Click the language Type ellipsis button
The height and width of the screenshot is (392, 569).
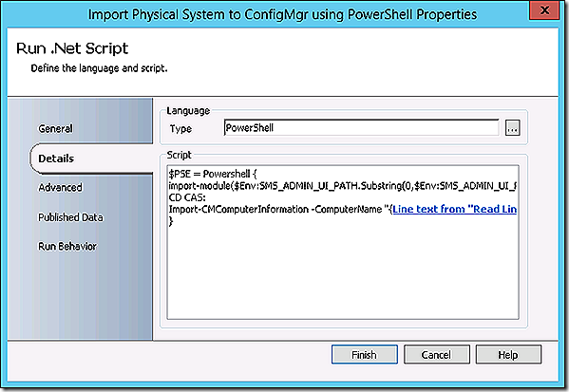point(512,128)
